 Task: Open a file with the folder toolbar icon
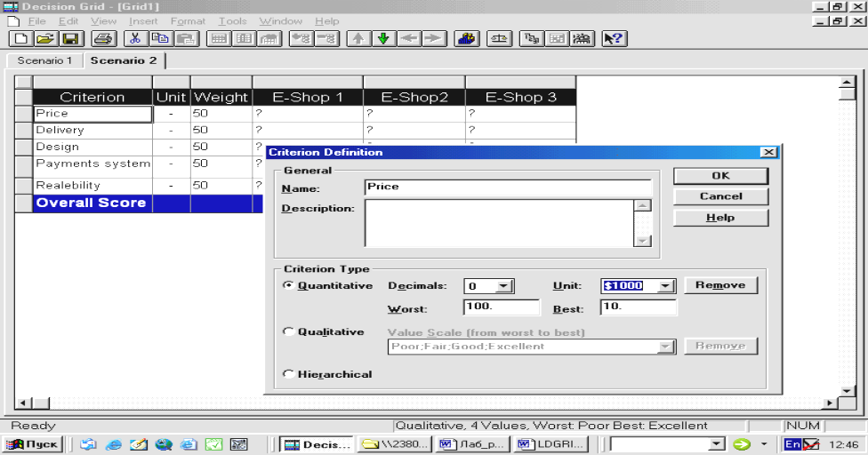click(x=46, y=39)
